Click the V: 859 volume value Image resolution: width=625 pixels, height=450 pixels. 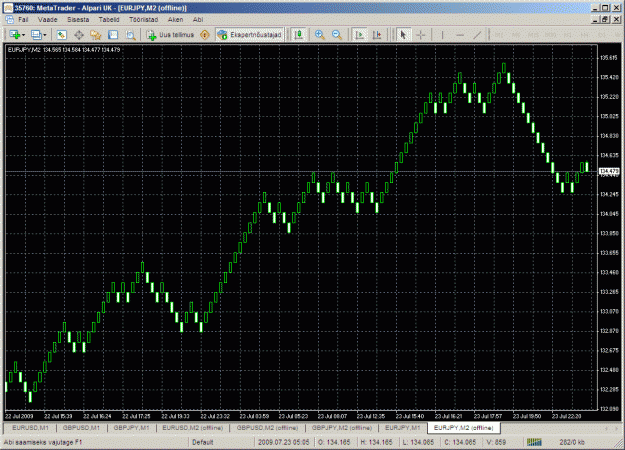pyautogui.click(x=496, y=442)
